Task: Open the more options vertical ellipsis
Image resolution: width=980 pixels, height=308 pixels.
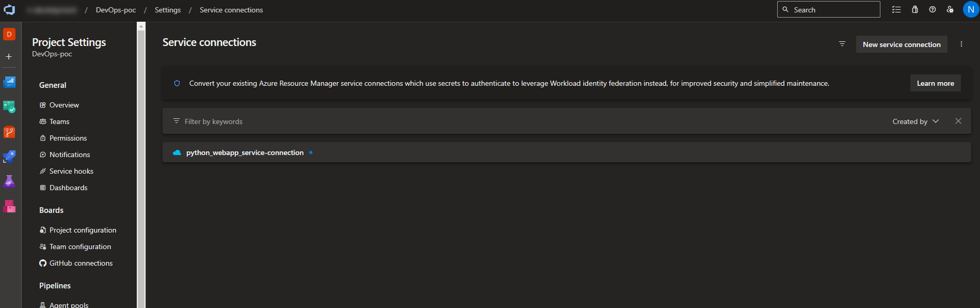Action: [x=961, y=44]
